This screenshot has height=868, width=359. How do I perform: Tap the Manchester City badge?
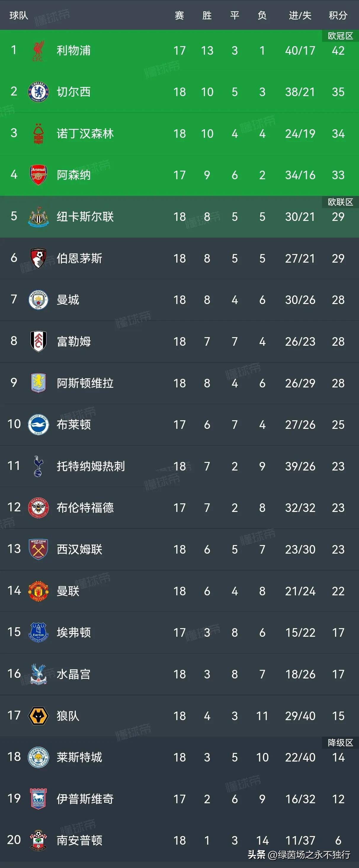pos(38,300)
